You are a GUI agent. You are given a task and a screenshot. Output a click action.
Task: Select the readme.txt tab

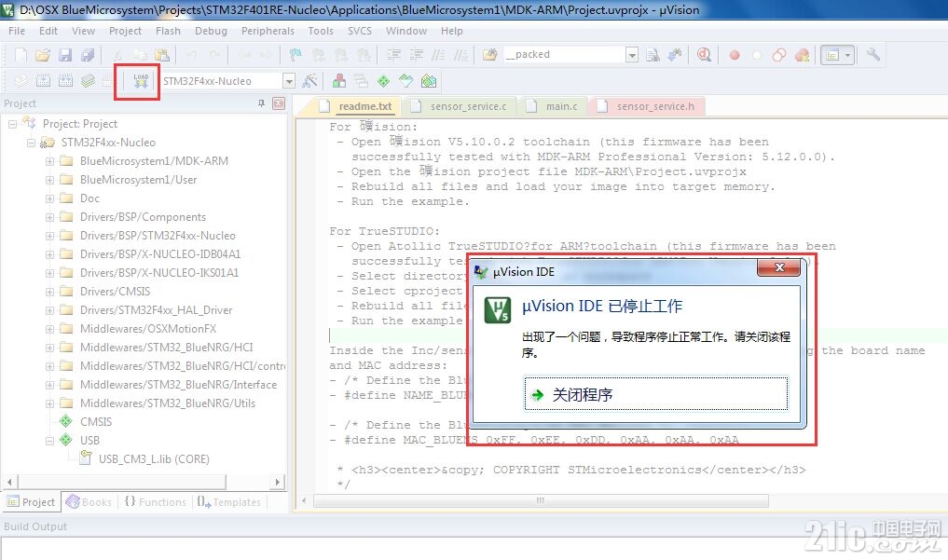[x=358, y=106]
